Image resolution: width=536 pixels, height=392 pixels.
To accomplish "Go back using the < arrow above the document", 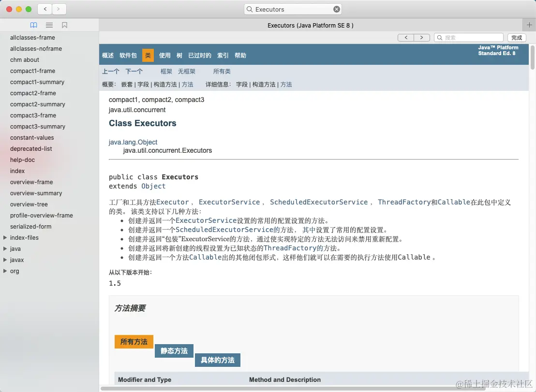I will [x=406, y=37].
